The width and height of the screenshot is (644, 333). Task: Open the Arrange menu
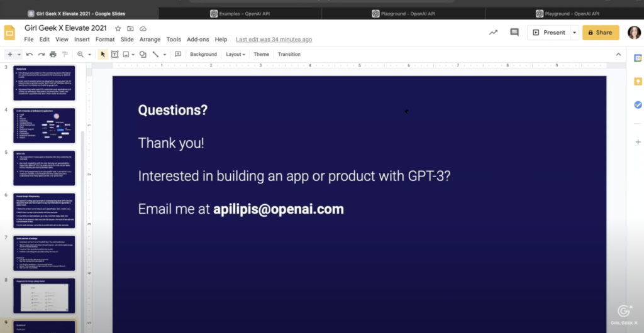coord(150,40)
